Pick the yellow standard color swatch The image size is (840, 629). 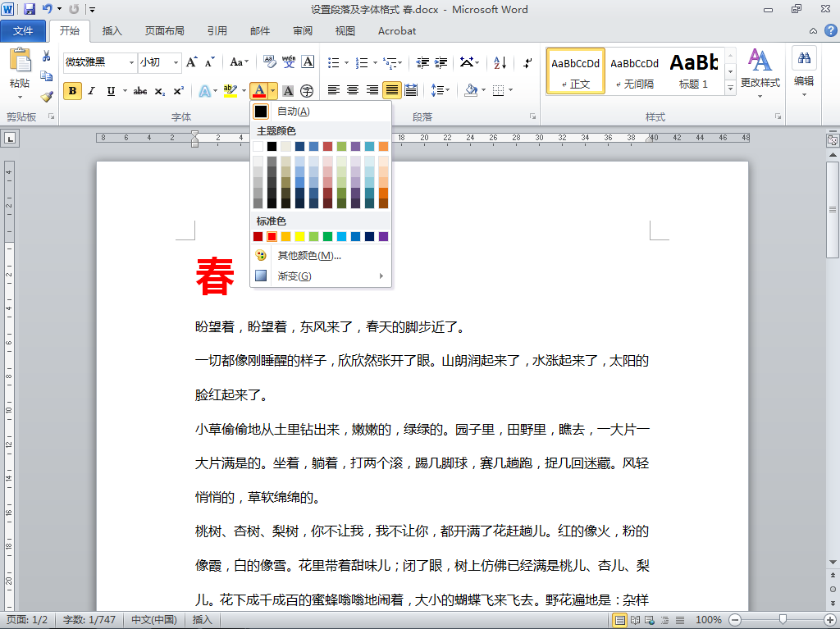pyautogui.click(x=300, y=236)
